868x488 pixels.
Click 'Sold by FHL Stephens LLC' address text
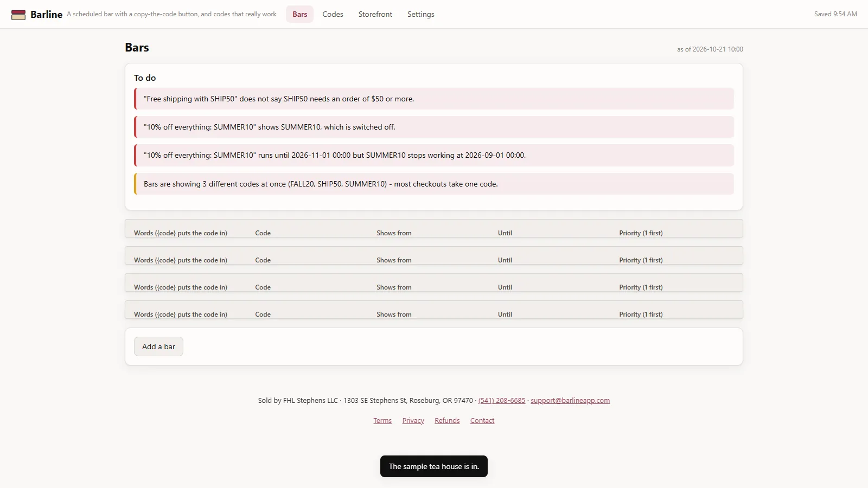click(x=366, y=401)
